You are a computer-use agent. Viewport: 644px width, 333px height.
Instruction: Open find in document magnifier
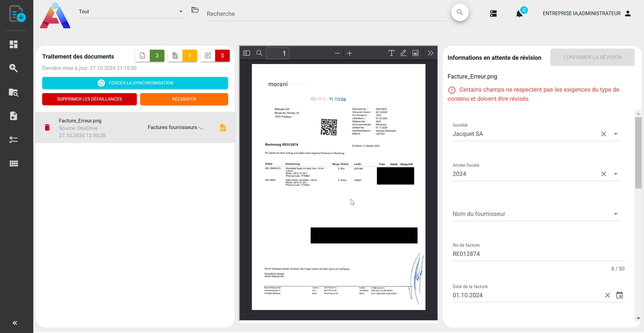[259, 53]
